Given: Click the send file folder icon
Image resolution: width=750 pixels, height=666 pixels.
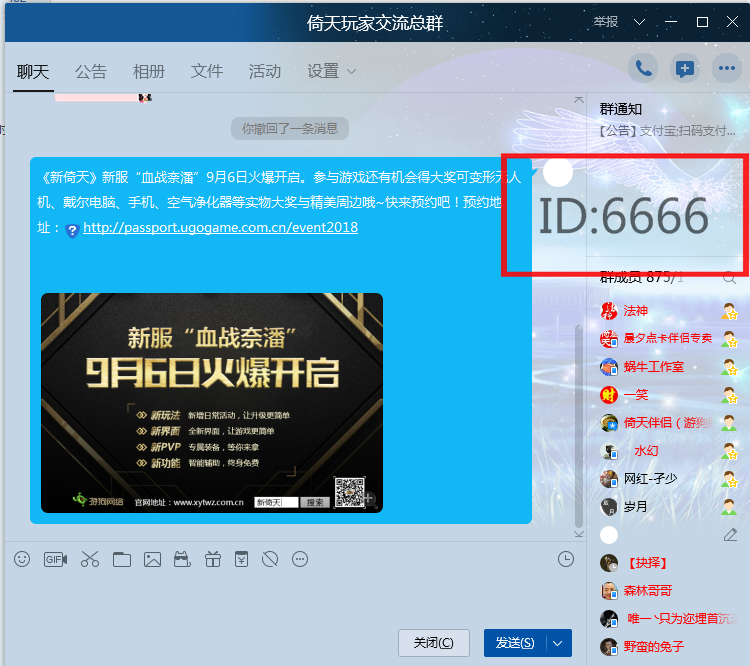Looking at the screenshot, I should pyautogui.click(x=121, y=559).
